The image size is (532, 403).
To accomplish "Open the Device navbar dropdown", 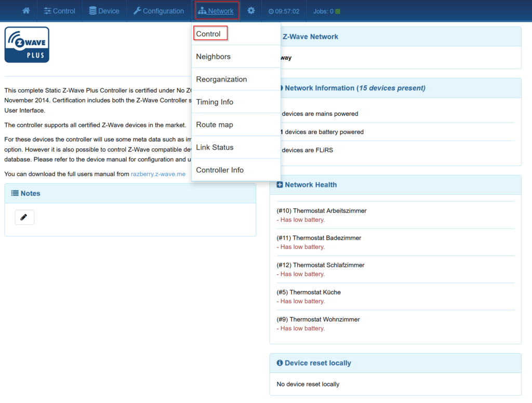I will (x=104, y=11).
